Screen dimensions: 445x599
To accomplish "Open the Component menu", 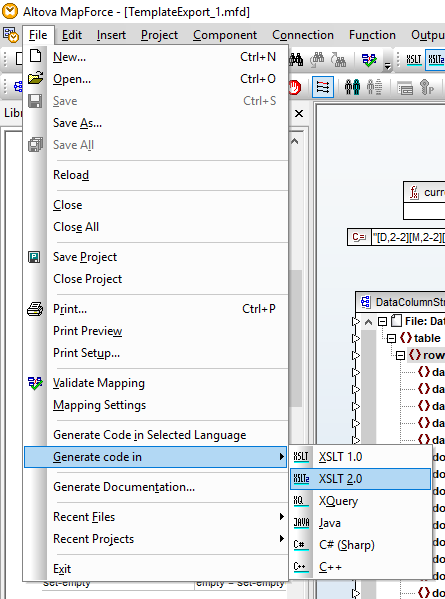I will [x=225, y=35].
